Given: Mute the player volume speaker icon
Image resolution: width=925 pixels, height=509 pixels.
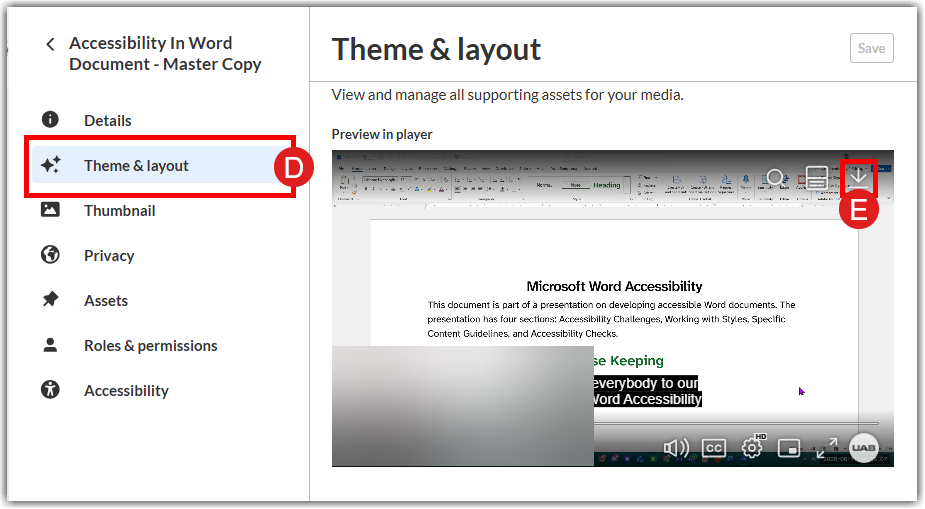Looking at the screenshot, I should [675, 448].
